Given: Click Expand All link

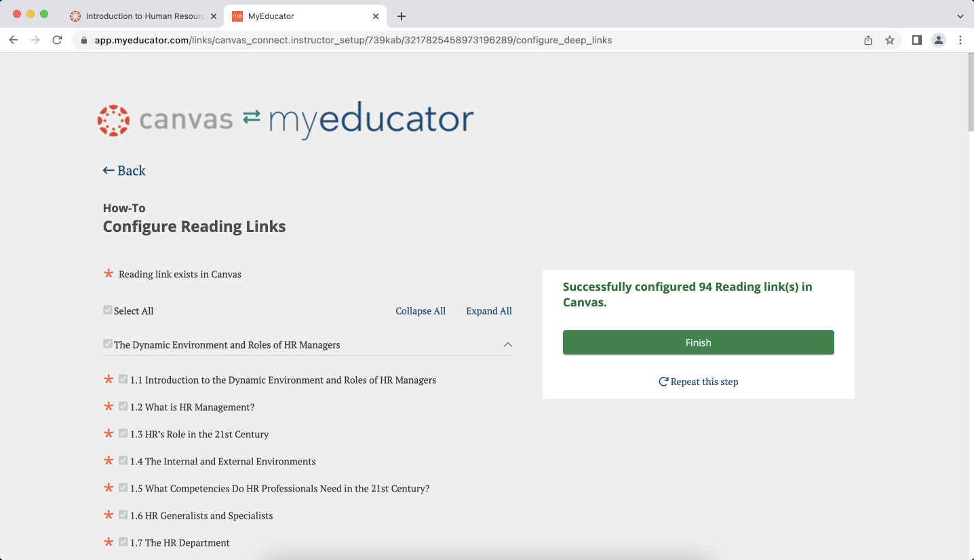Looking at the screenshot, I should tap(489, 311).
